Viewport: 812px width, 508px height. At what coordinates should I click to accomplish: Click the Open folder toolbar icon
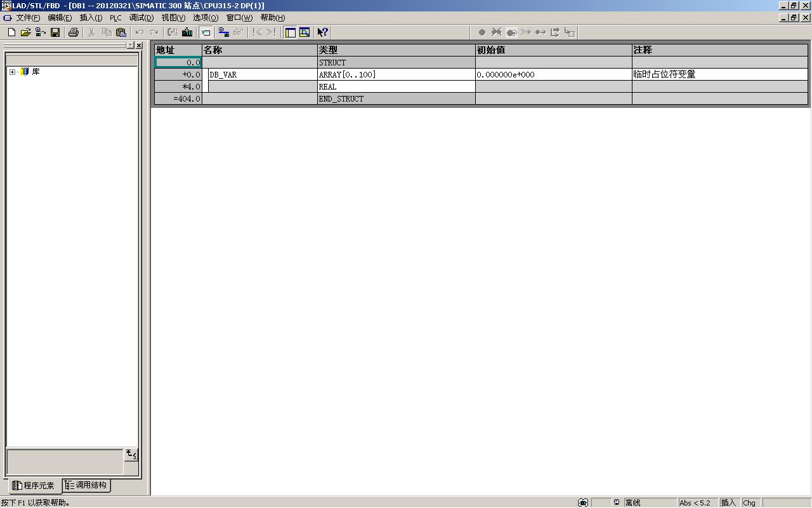click(x=26, y=32)
